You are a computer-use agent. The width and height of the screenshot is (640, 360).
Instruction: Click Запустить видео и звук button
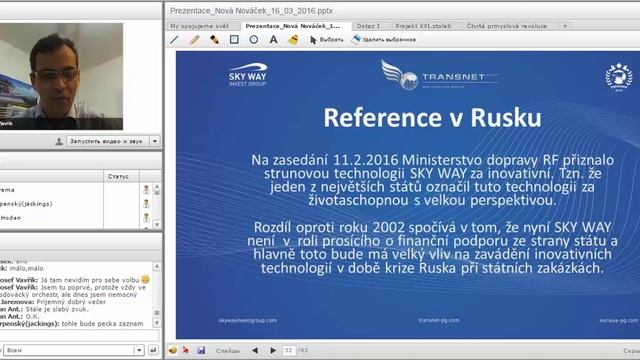click(x=107, y=141)
